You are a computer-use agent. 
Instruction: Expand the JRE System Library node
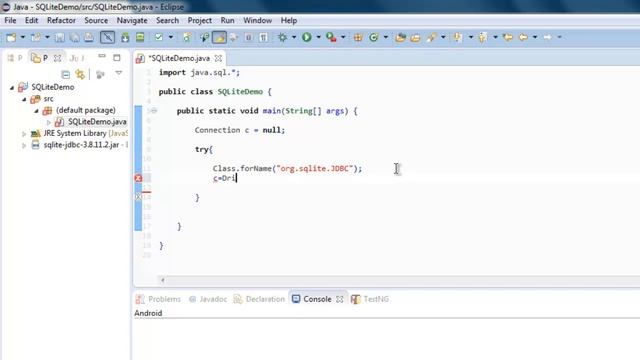[x=24, y=133]
